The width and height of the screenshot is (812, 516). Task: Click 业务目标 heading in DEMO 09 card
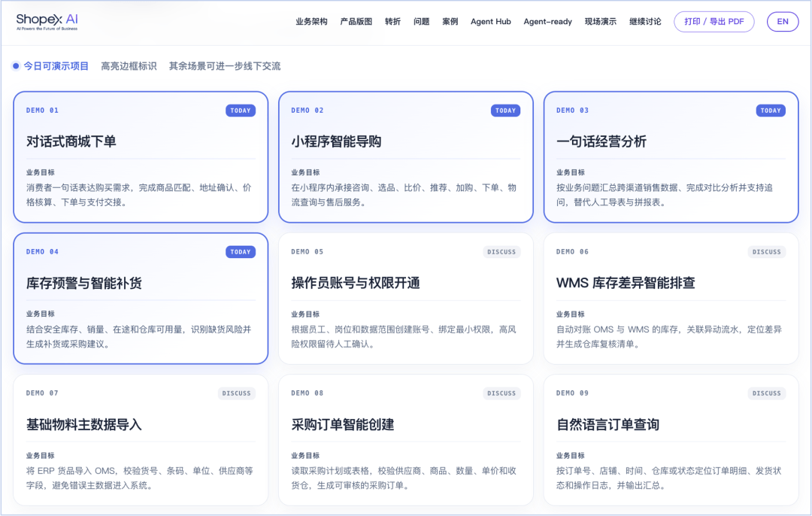coord(571,455)
